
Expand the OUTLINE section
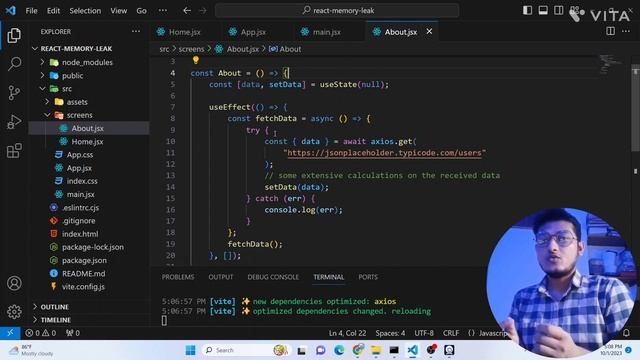coord(89,307)
